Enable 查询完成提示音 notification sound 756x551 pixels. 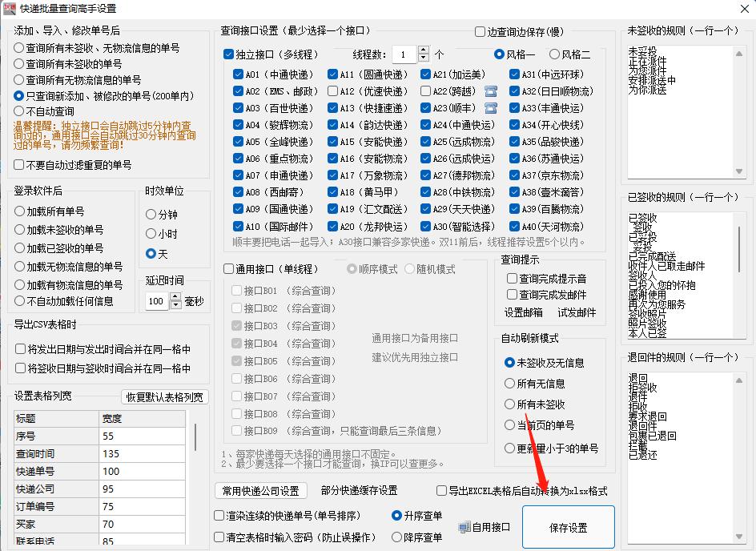coord(512,278)
